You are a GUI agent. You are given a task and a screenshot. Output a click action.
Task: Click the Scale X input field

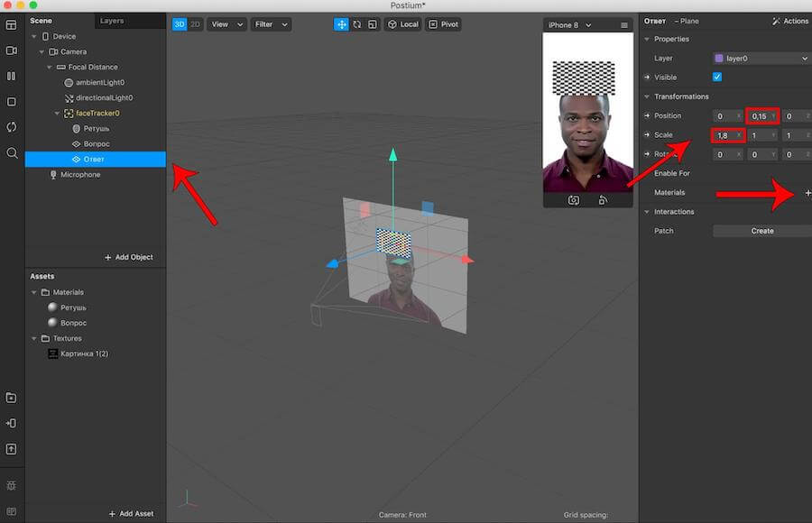725,135
